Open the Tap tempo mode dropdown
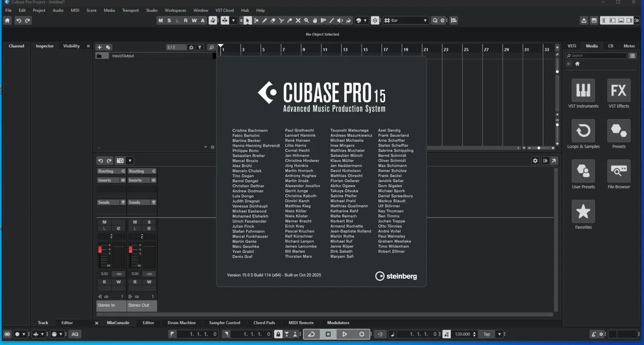Viewport: 644px width, 345px height. coord(499,334)
